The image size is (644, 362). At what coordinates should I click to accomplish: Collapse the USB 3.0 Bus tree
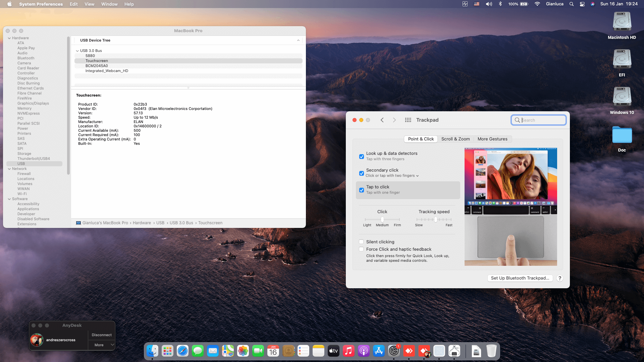[x=77, y=51]
